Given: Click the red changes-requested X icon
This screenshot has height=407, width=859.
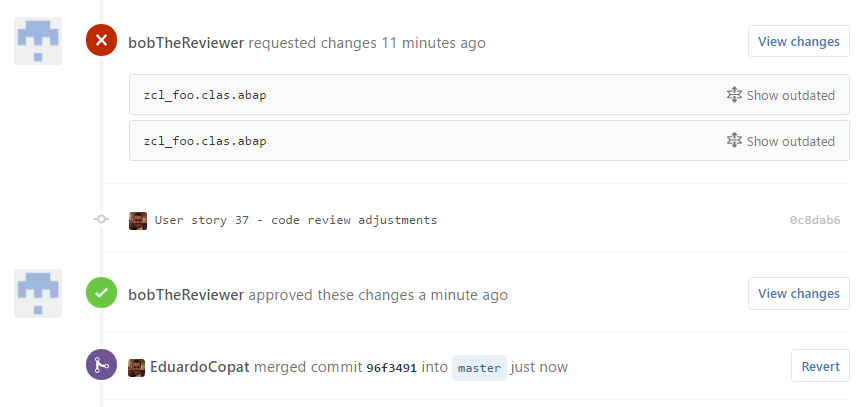Looking at the screenshot, I should pyautogui.click(x=101, y=40).
